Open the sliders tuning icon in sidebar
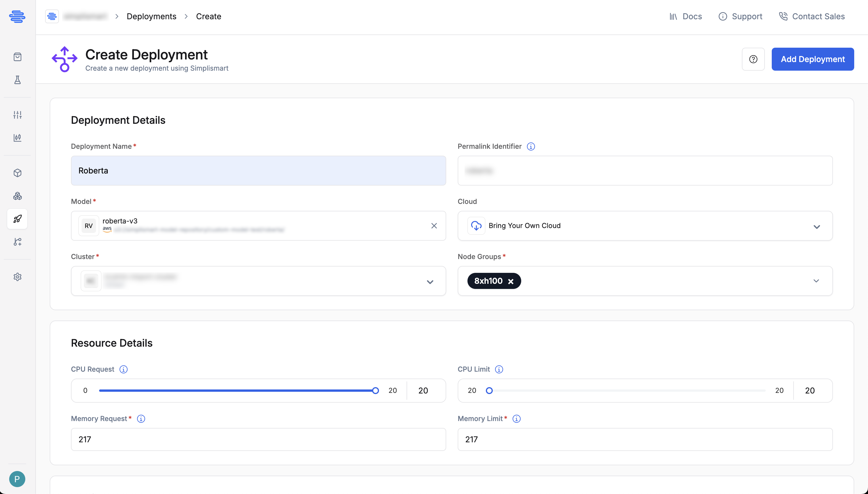The image size is (868, 494). click(x=17, y=115)
